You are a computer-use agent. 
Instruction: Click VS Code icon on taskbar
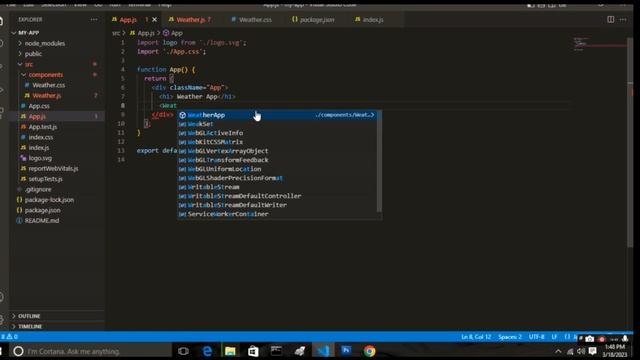click(x=323, y=351)
